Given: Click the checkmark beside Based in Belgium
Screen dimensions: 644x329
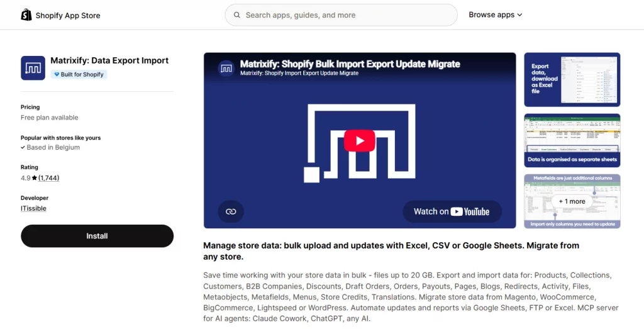Looking at the screenshot, I should pos(23,147).
